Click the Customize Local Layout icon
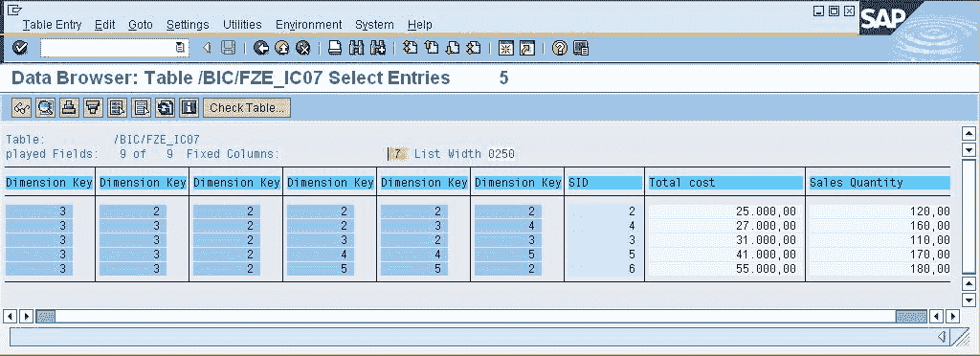Image resolution: width=980 pixels, height=356 pixels. 581,48
